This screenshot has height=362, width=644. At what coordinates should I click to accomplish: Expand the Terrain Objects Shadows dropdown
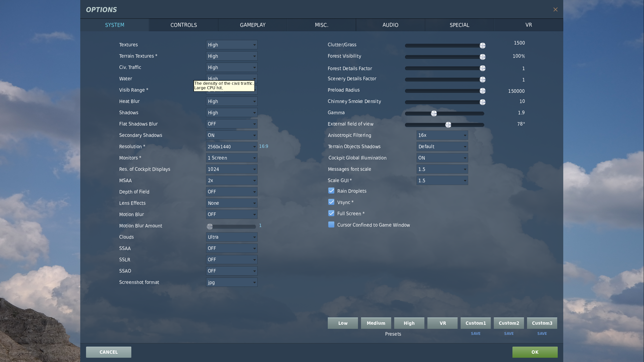pos(442,147)
